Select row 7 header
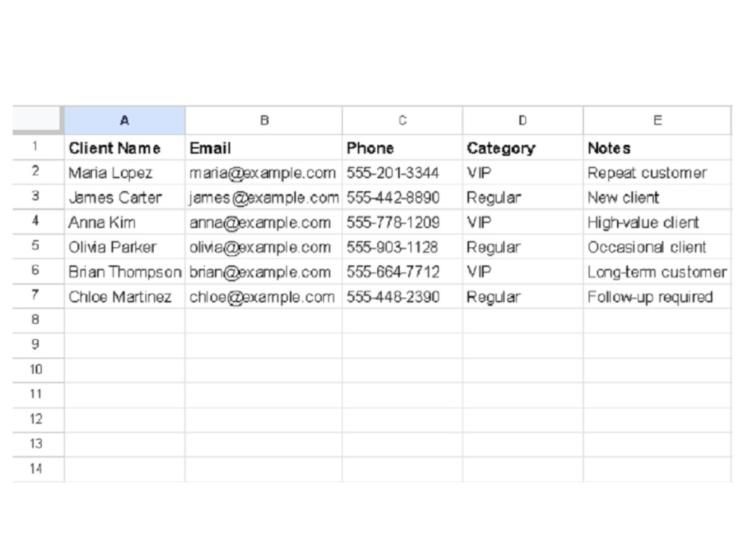This screenshot has height=560, width=747. pos(37,296)
